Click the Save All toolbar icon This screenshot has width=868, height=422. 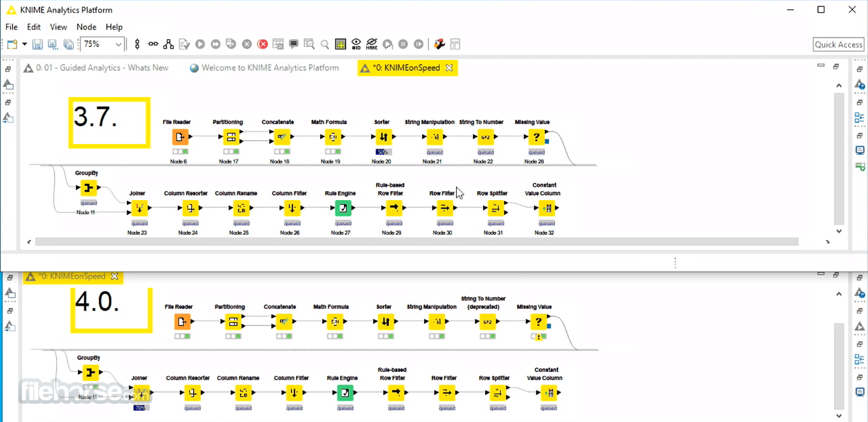[x=68, y=44]
